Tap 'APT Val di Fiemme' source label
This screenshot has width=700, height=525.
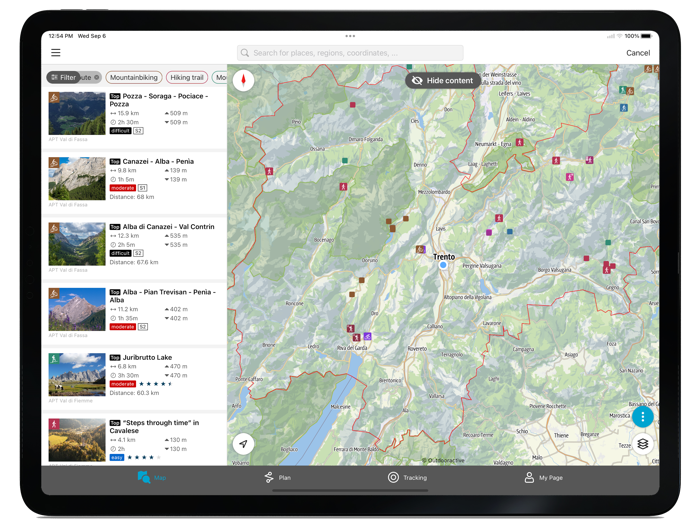(71, 400)
